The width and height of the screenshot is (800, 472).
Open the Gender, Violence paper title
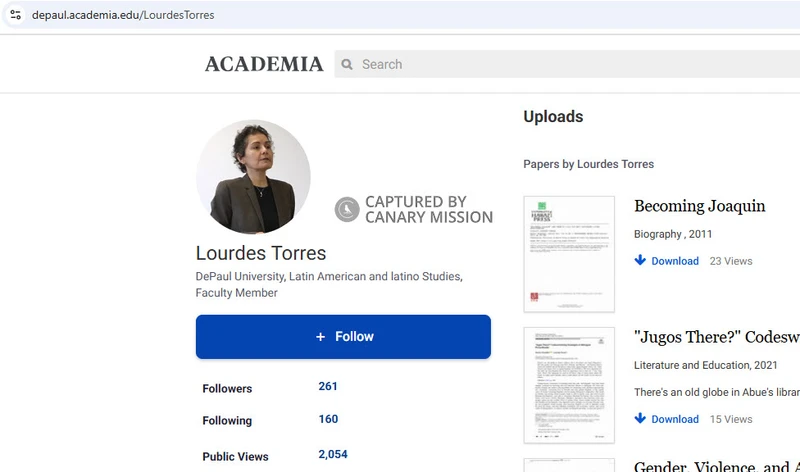(x=717, y=466)
